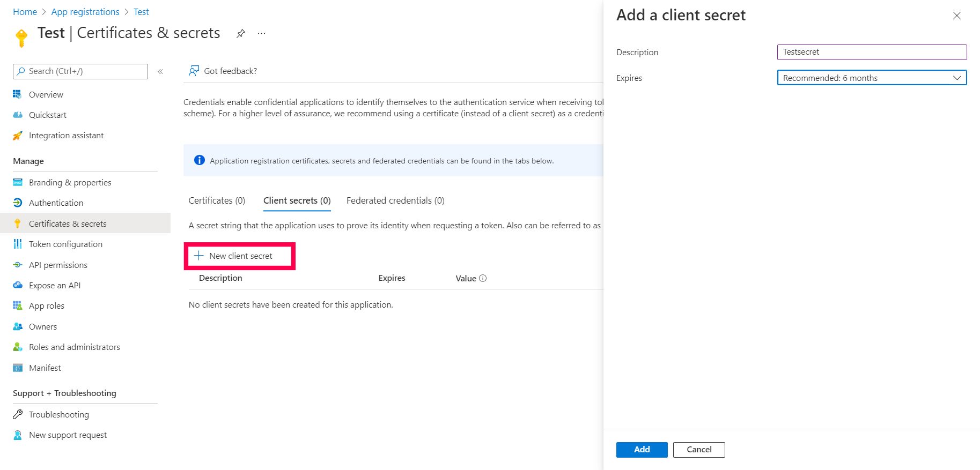Click the Token configuration icon
The height and width of the screenshot is (470, 980).
(18, 244)
